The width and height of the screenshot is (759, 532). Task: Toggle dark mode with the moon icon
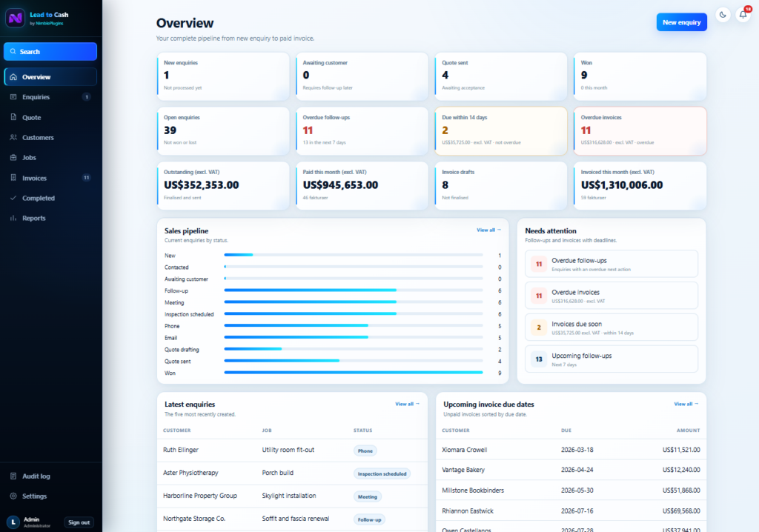click(x=723, y=15)
